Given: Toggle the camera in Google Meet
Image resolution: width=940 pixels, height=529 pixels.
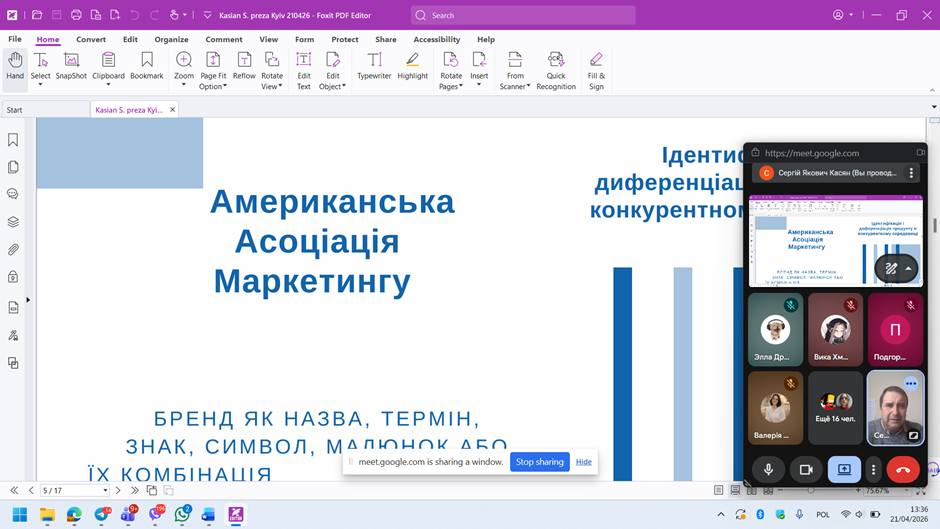Looking at the screenshot, I should (805, 469).
